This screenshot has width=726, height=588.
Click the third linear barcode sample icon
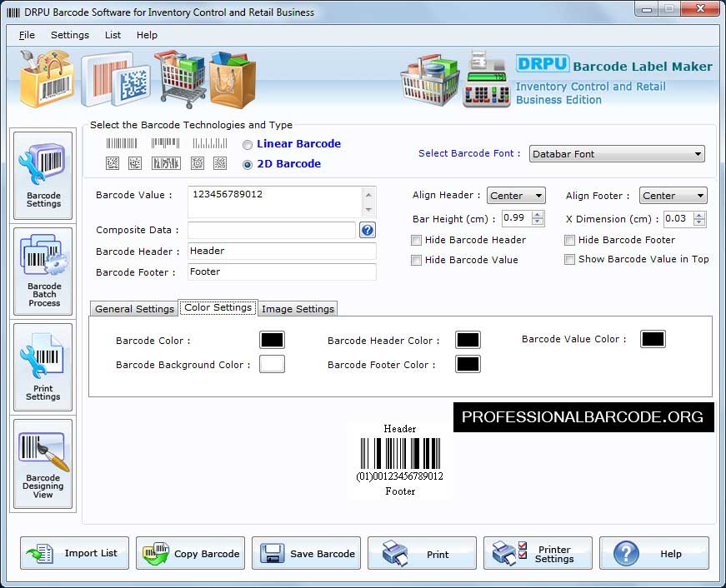tap(210, 143)
